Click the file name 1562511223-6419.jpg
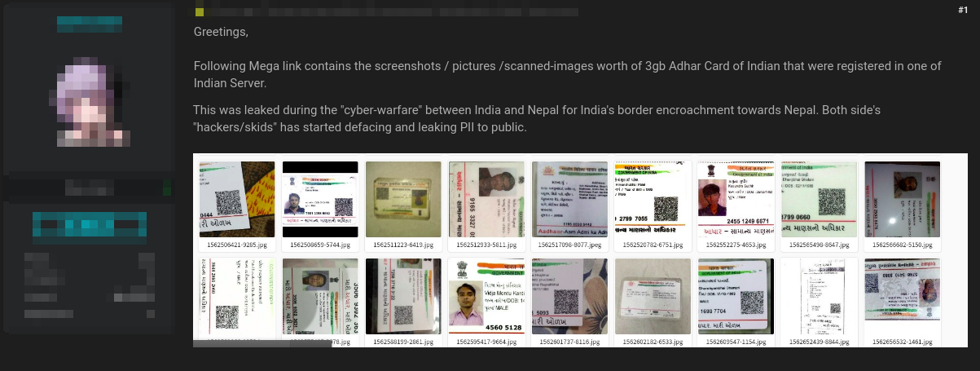Screen dimensions: 980x371 coord(403,245)
